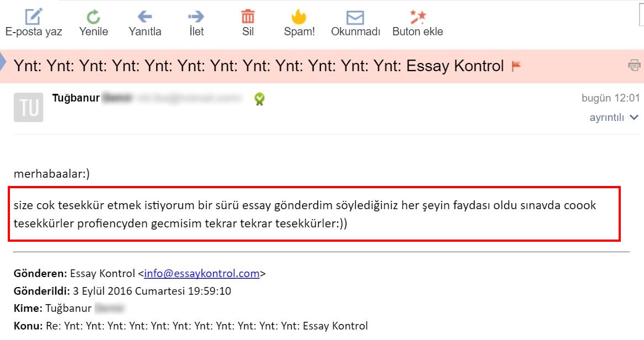Click the TU sender avatar
Image resolution: width=644 pixels, height=340 pixels.
28,107
